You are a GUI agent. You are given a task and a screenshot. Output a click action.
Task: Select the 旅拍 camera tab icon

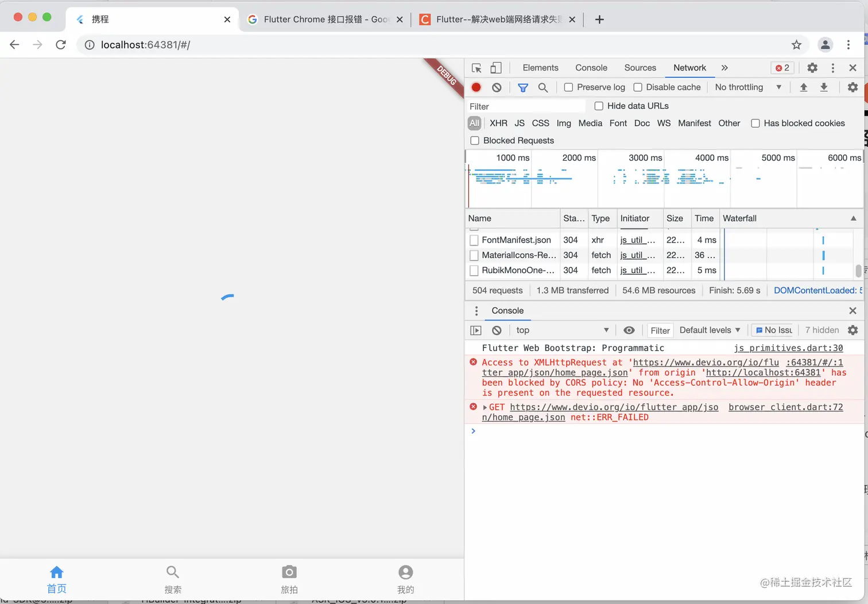[x=289, y=572]
